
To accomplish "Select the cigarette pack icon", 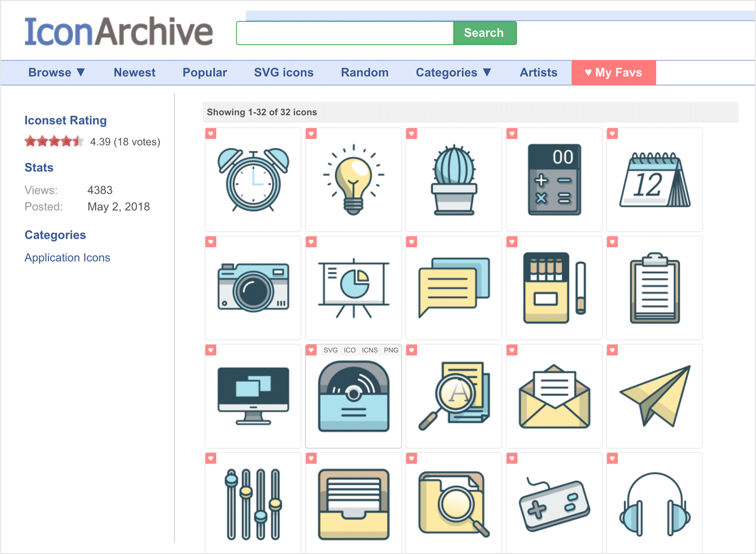I will (554, 288).
